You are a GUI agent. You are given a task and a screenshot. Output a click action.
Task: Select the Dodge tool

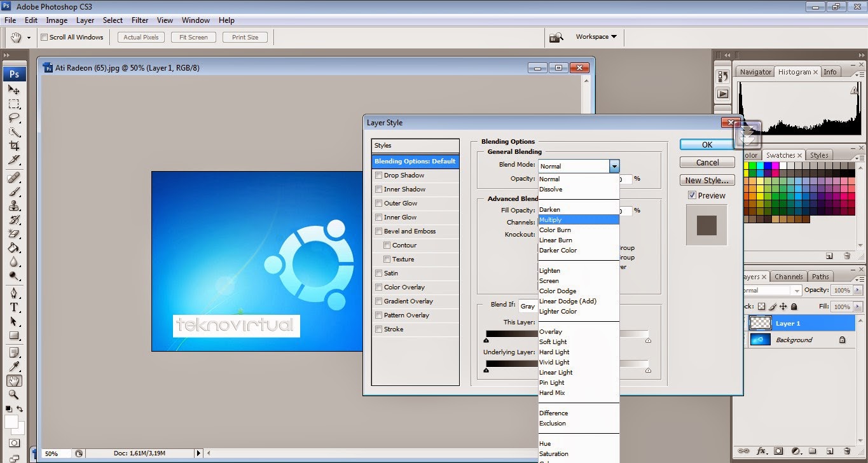(x=14, y=275)
